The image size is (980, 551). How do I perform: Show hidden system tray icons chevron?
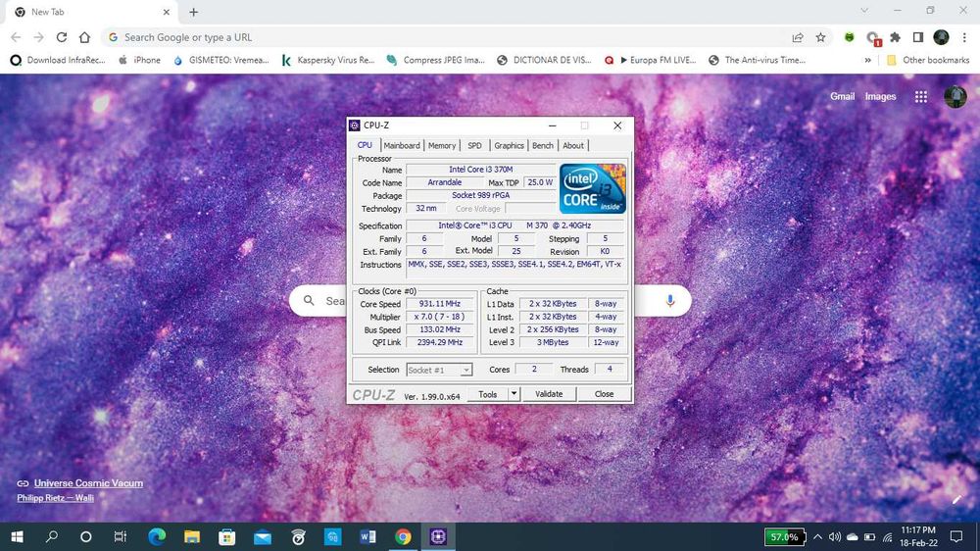(x=817, y=536)
